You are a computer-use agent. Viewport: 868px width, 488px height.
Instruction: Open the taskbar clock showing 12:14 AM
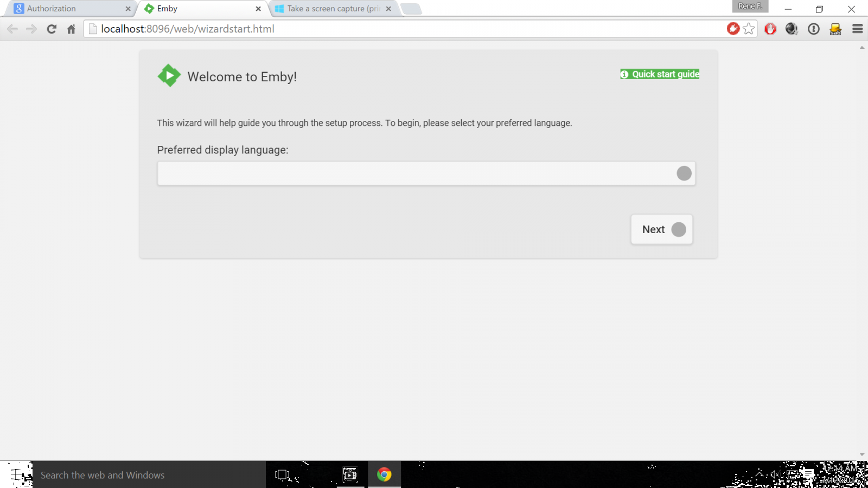click(x=840, y=474)
